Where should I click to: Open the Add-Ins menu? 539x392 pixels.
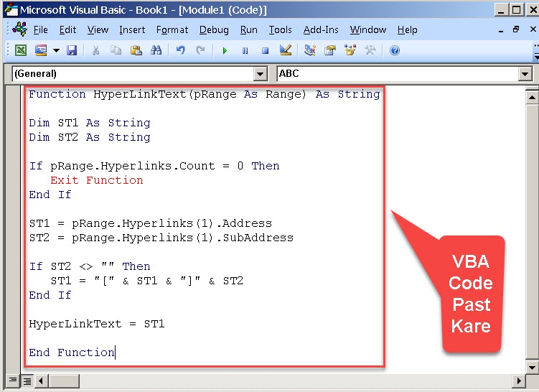click(321, 29)
